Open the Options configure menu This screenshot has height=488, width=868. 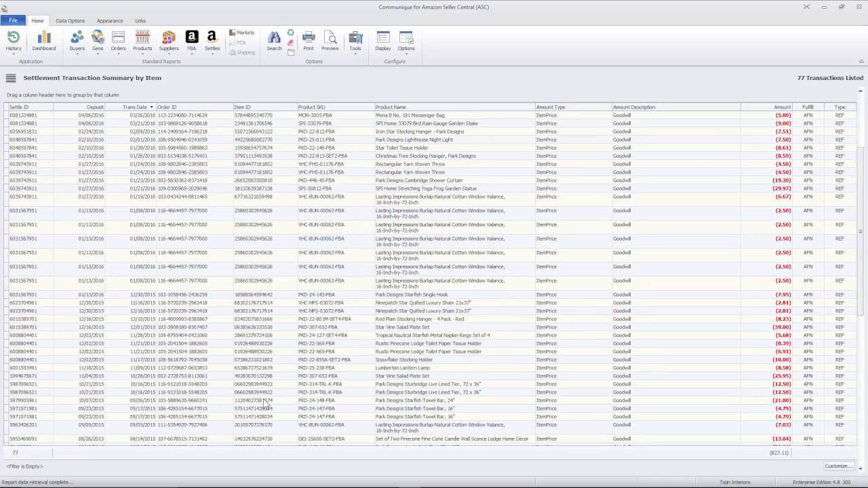point(406,41)
